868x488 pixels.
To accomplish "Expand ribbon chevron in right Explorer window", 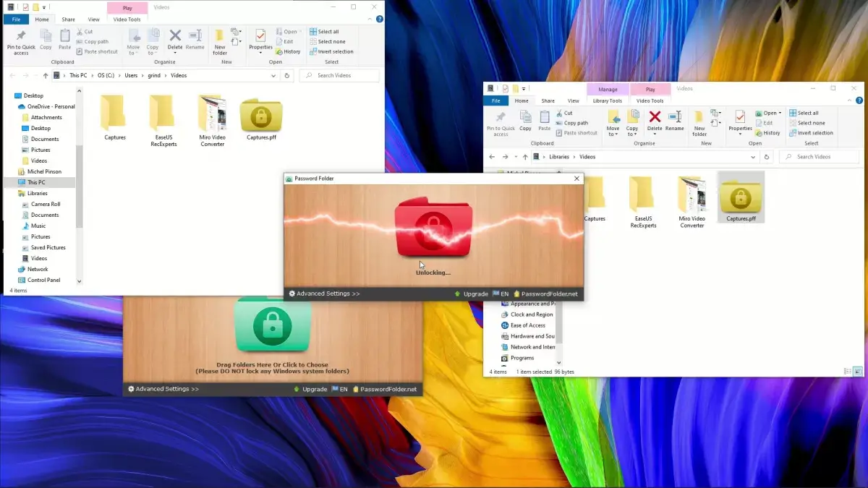I will point(849,100).
